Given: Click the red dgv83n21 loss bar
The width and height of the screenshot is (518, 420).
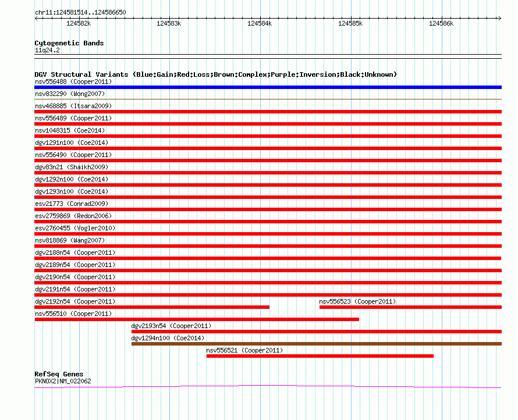Looking at the screenshot, I should point(268,173).
